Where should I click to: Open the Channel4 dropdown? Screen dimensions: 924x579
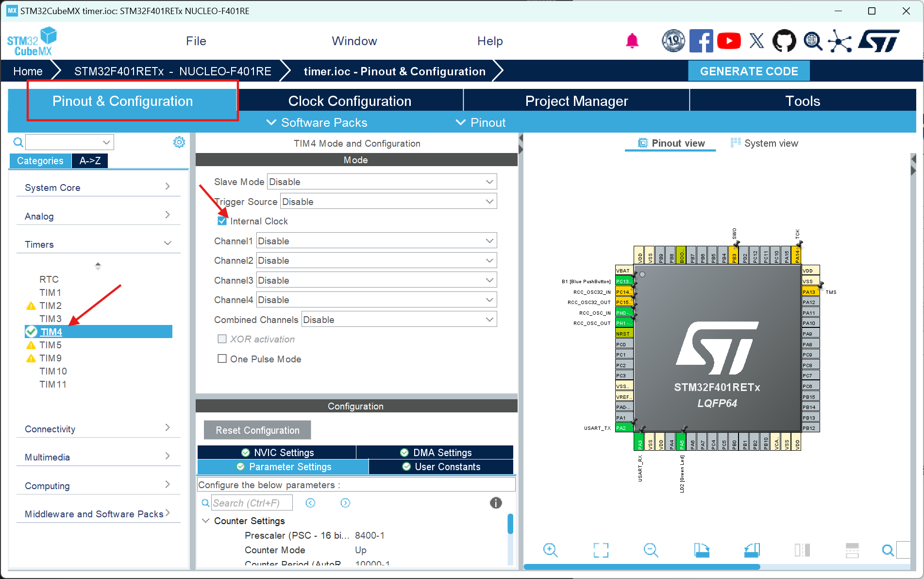pos(376,300)
